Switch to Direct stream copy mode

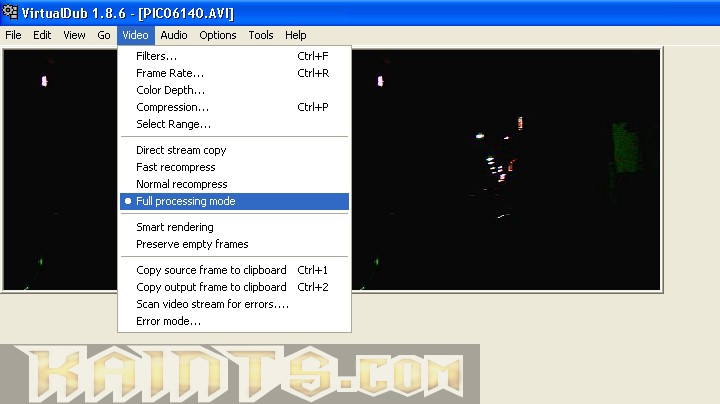click(x=234, y=150)
